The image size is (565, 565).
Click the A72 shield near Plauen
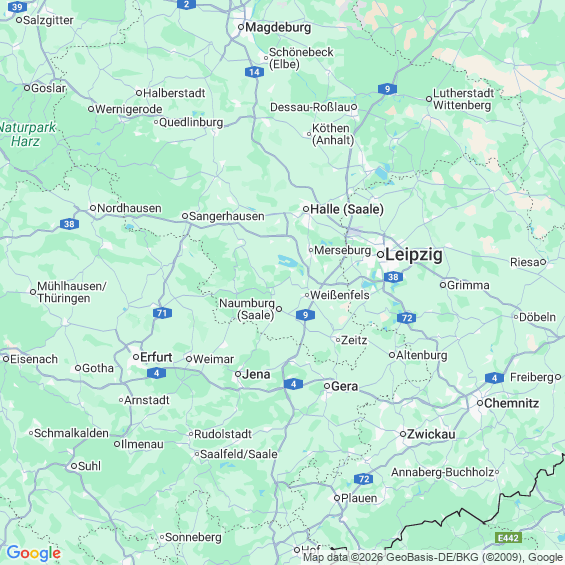pos(364,479)
